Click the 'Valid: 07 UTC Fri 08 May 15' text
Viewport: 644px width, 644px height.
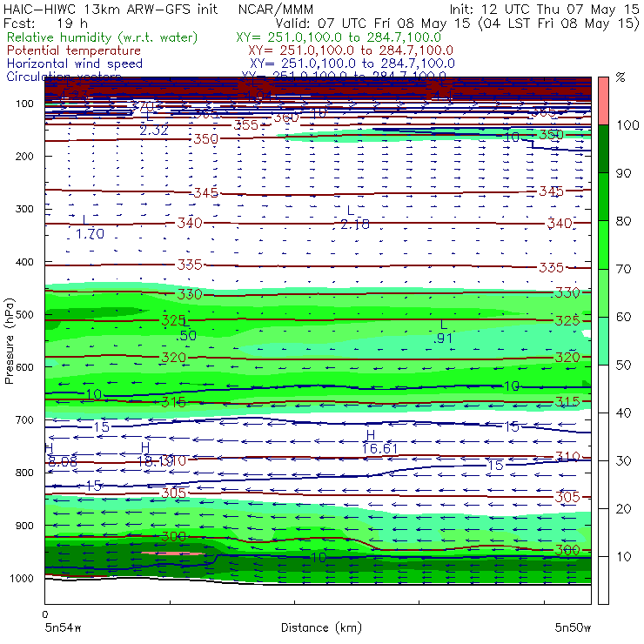(372, 23)
